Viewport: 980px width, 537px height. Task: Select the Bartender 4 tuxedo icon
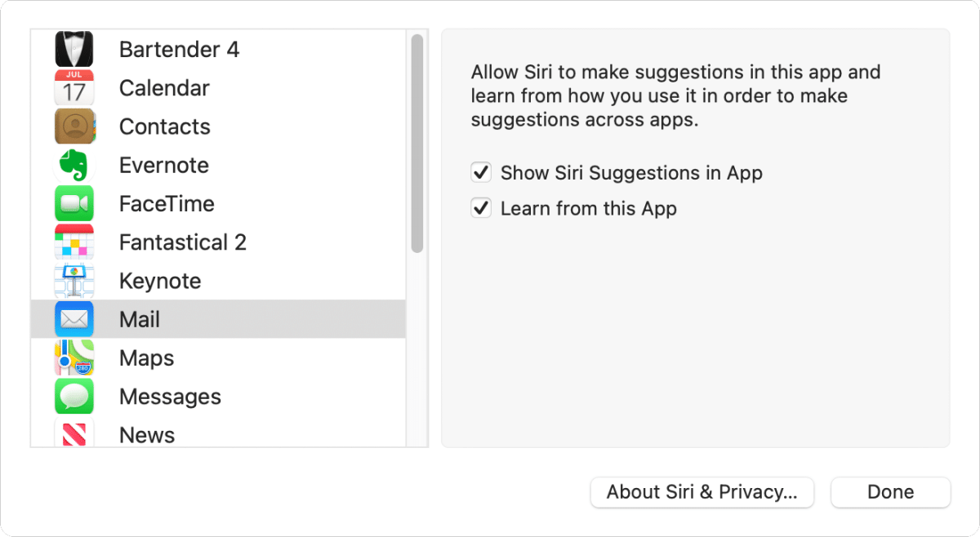point(74,49)
